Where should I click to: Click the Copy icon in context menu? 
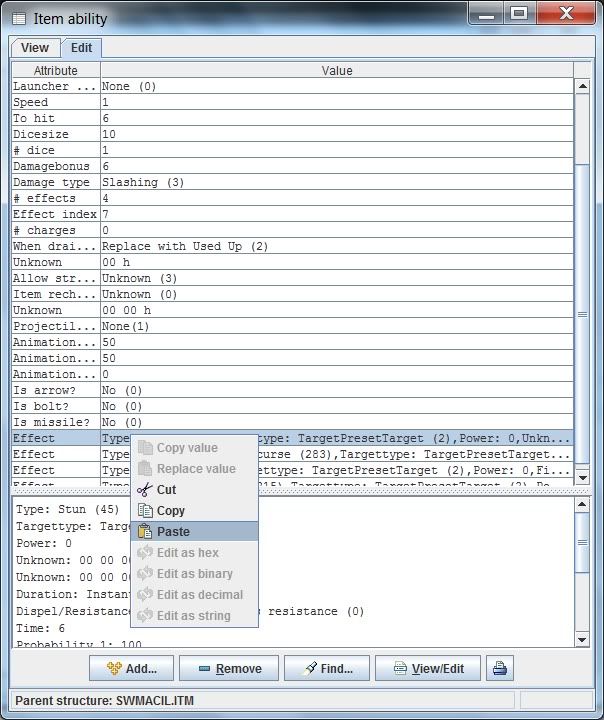coord(144,511)
